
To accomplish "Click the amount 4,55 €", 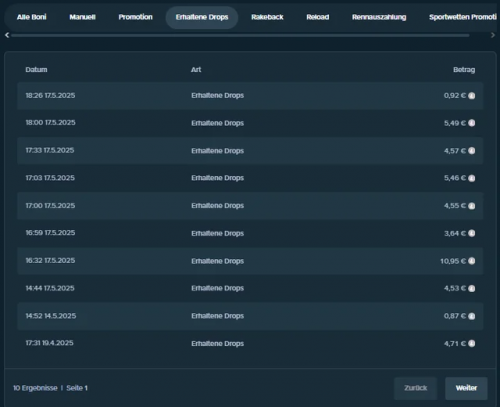I will tap(455, 206).
